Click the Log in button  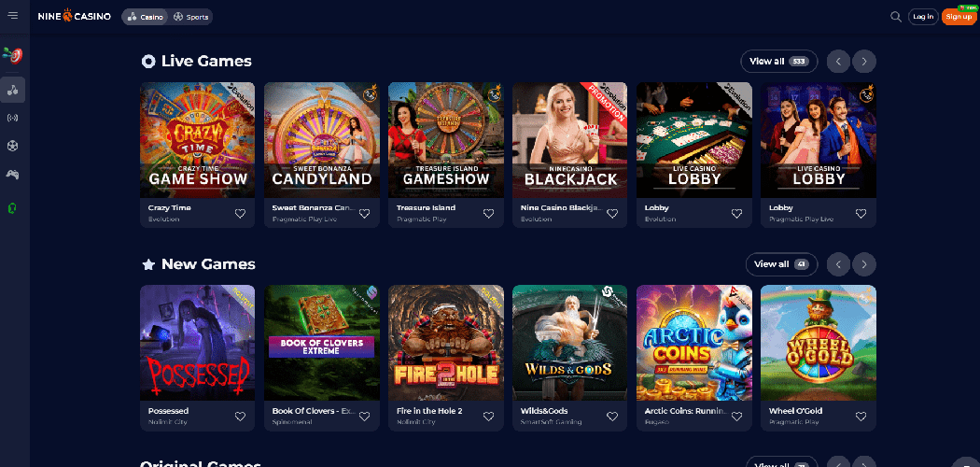coord(923,17)
